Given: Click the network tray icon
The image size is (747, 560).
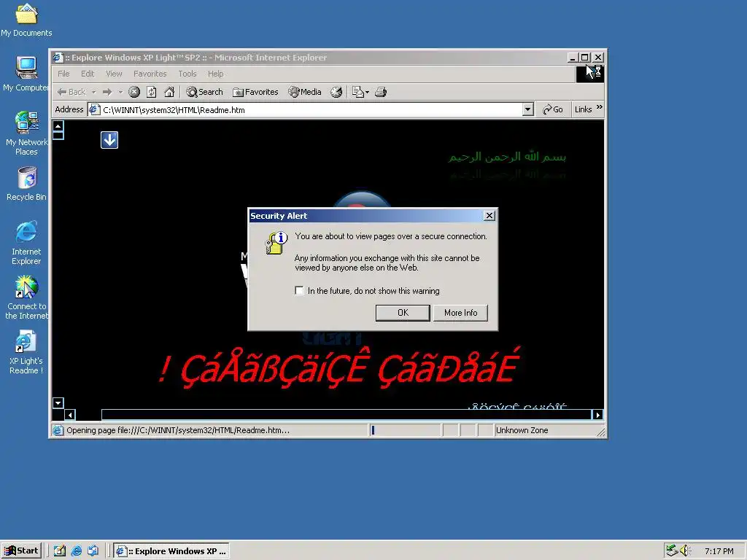Looking at the screenshot, I should coord(672,551).
